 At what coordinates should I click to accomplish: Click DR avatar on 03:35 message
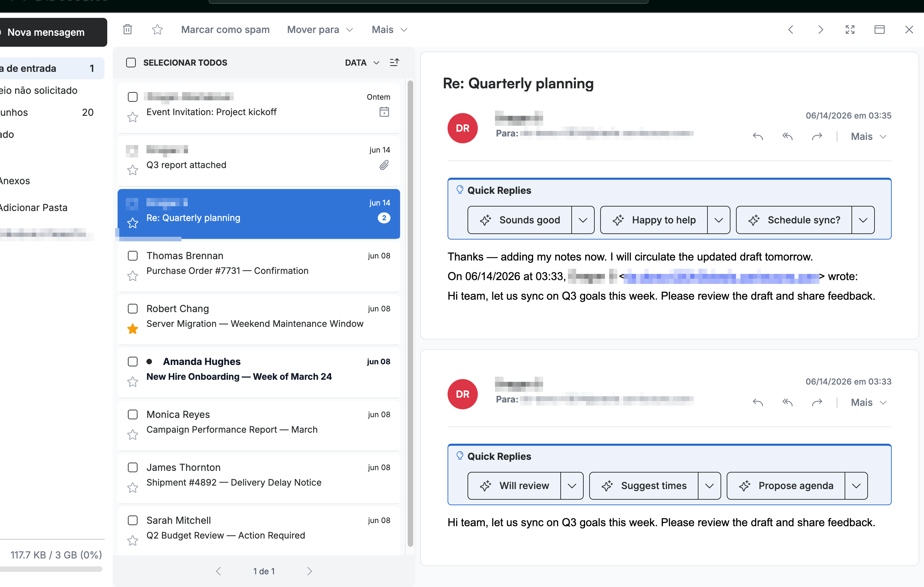[x=462, y=128]
